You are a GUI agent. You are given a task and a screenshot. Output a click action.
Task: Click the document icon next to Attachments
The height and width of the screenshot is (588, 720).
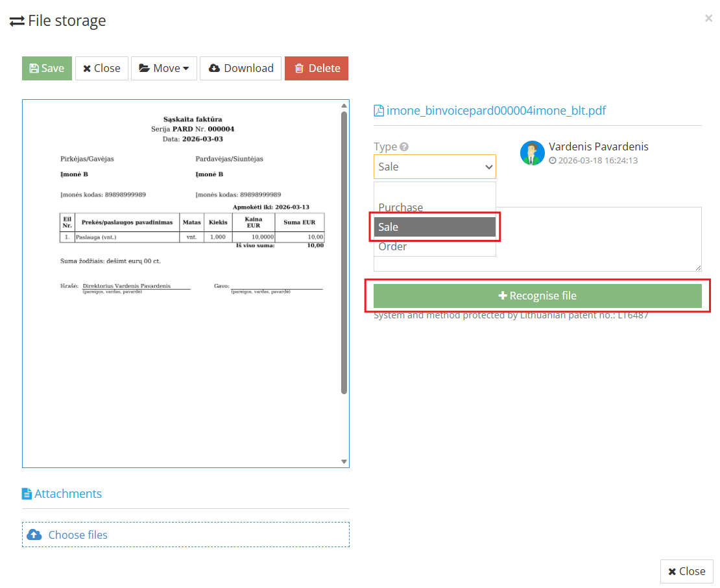point(27,493)
